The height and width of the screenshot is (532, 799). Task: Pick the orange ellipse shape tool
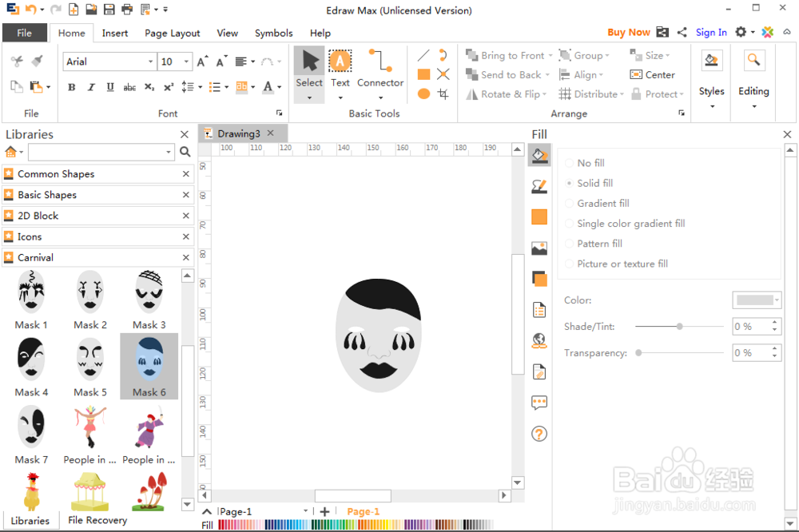pos(423,93)
